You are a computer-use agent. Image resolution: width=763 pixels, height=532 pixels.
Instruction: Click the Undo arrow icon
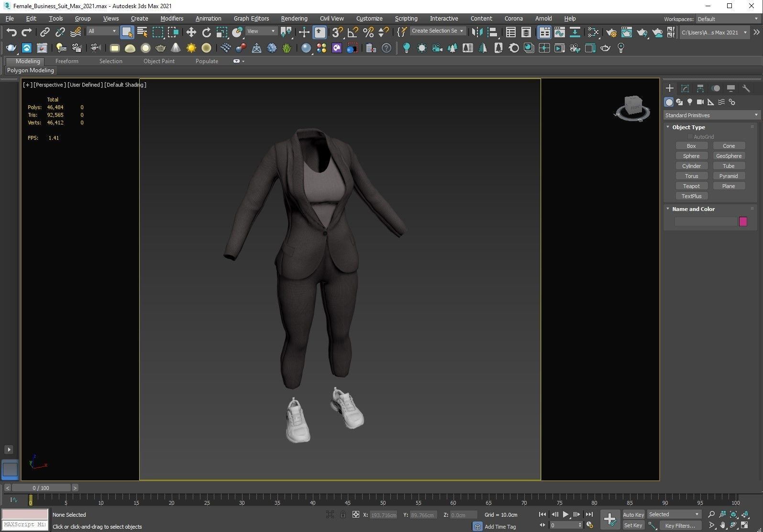(x=11, y=32)
